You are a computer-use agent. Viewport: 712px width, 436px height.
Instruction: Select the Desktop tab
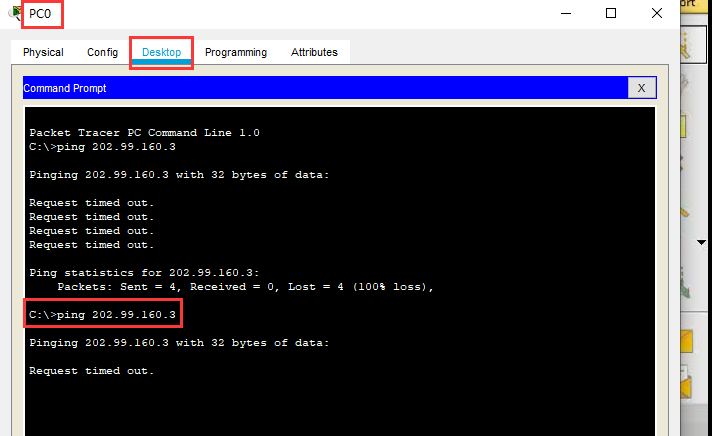click(x=161, y=52)
